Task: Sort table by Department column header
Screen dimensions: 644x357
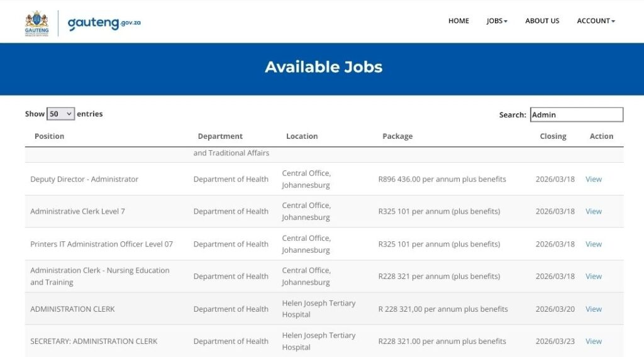Action: click(x=220, y=136)
